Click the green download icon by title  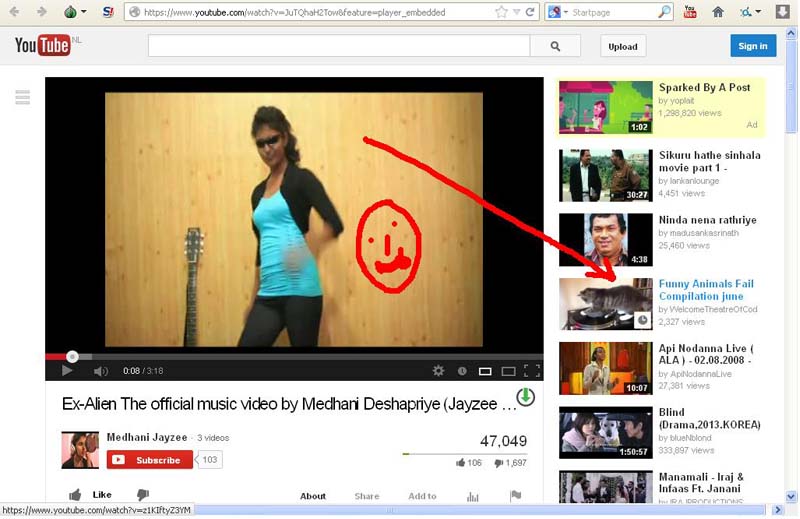pyautogui.click(x=526, y=397)
